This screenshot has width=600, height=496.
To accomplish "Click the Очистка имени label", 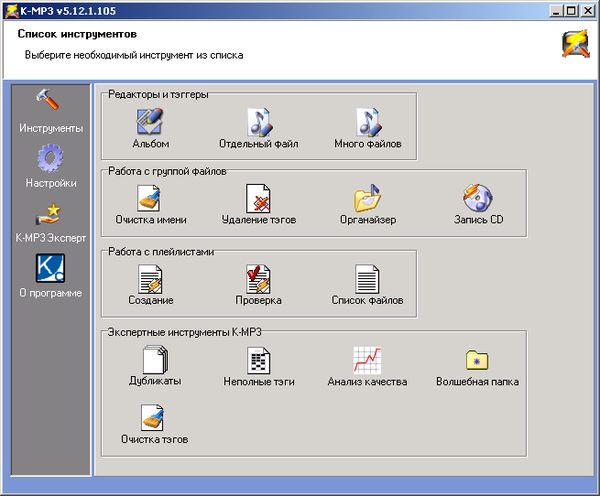I will coord(151,220).
